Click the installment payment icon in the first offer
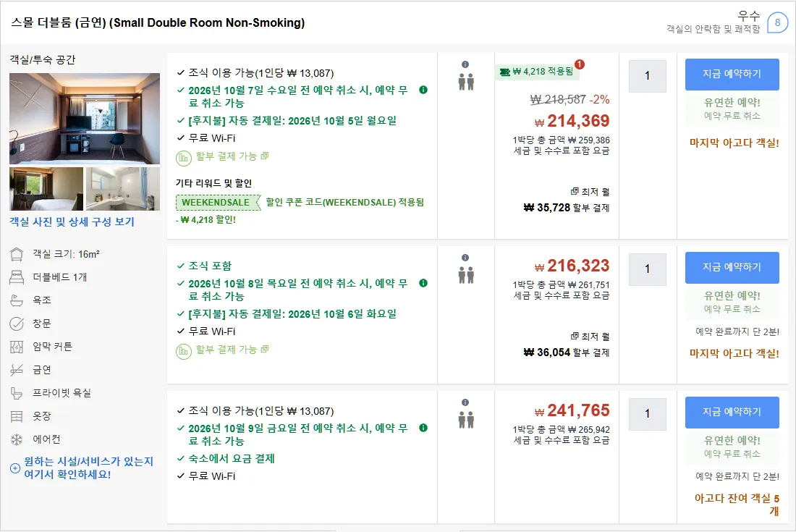Viewport: 796px width, 532px height. (x=183, y=159)
